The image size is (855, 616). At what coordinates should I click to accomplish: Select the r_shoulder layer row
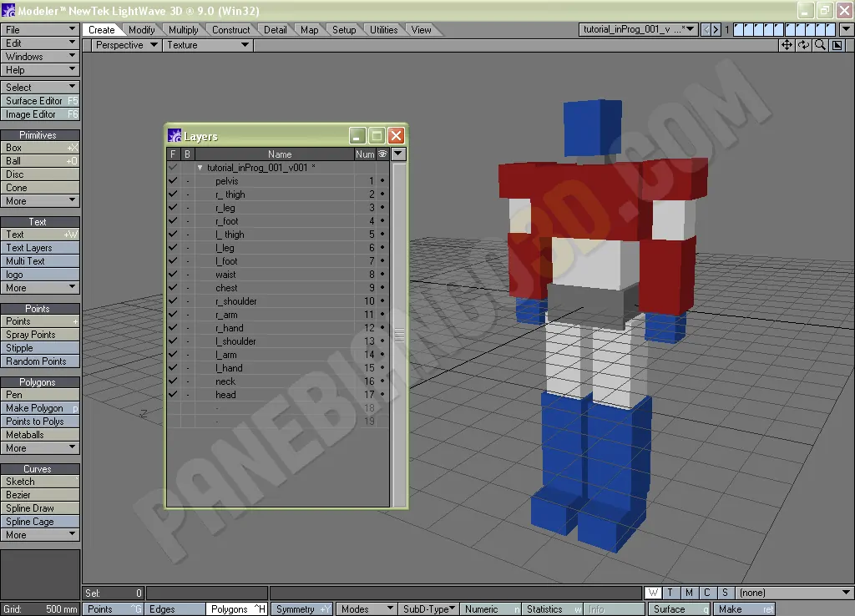coord(278,301)
